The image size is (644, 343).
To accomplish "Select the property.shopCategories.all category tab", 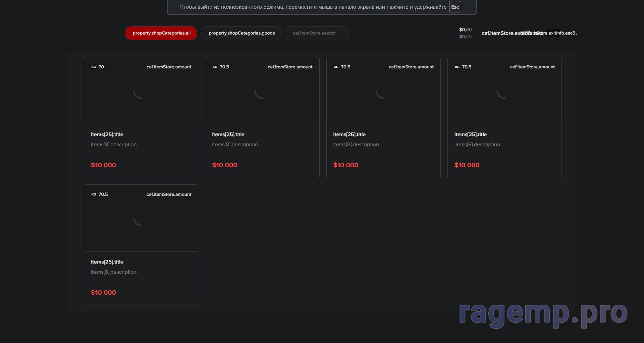I will [161, 33].
